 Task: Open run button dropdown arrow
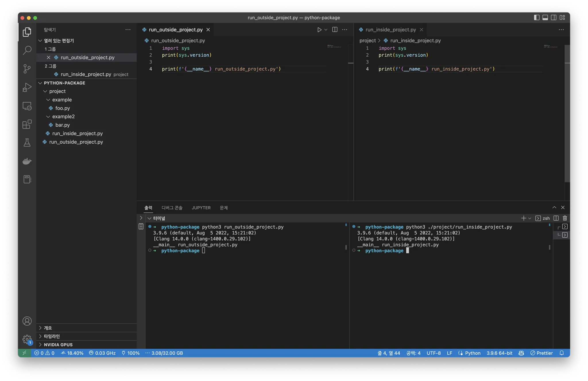coord(326,30)
